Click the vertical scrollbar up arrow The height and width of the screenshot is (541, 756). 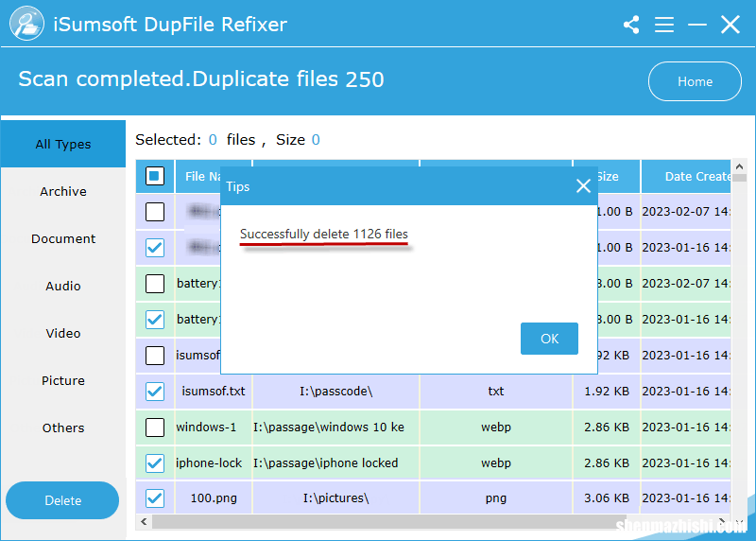740,166
